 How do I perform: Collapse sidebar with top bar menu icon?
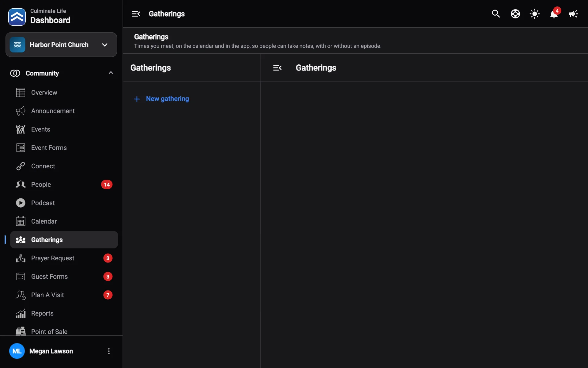coord(136,14)
